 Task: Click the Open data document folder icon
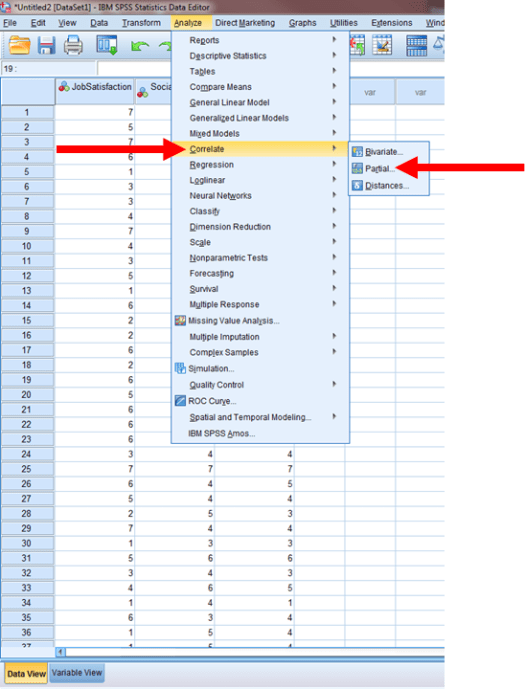click(20, 46)
